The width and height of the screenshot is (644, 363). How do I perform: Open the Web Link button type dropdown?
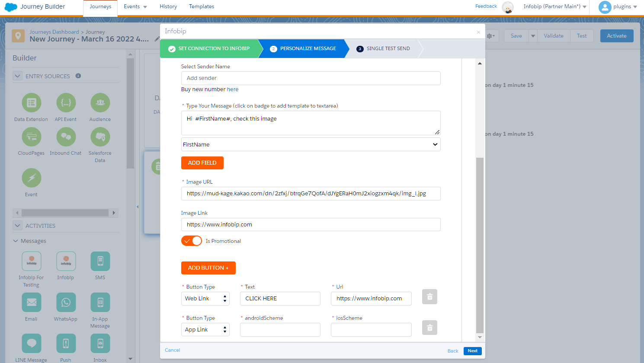pyautogui.click(x=205, y=299)
